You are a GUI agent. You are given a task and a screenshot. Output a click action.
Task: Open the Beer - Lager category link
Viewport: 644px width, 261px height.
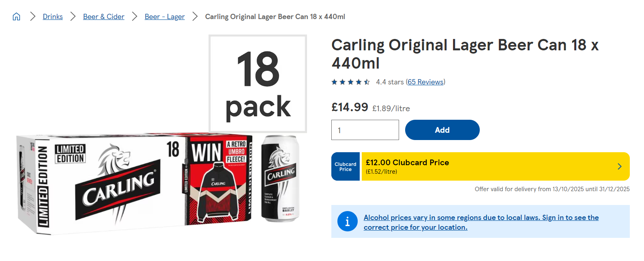tap(165, 17)
